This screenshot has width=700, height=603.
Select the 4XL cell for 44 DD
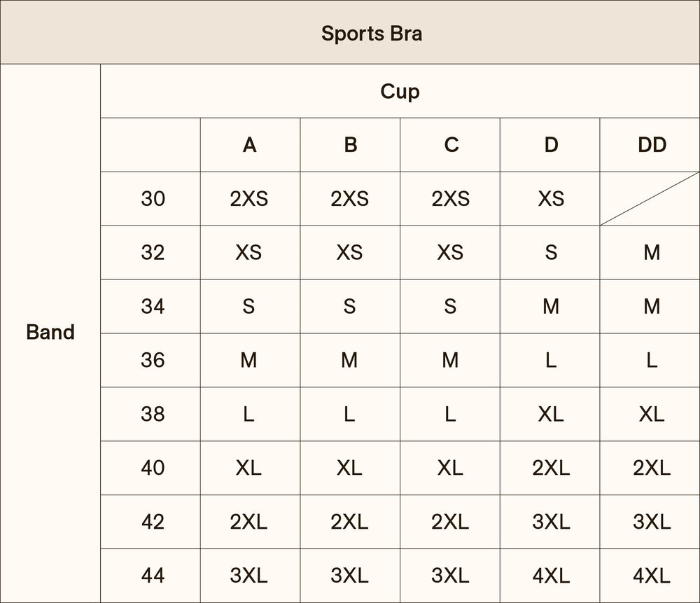(x=651, y=576)
